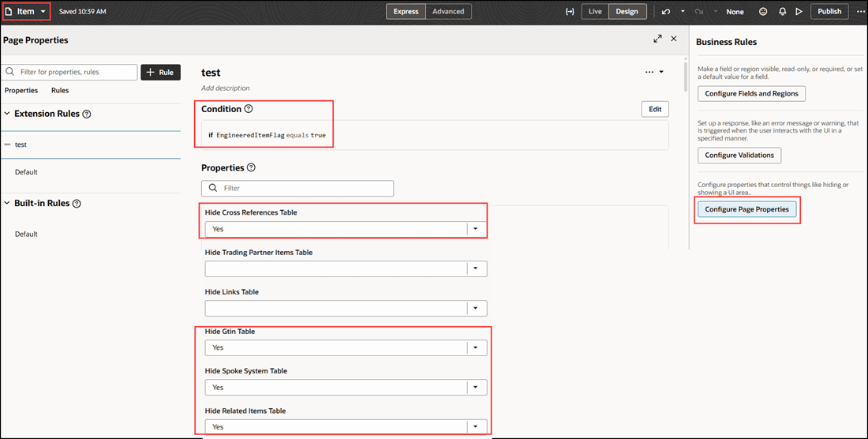Open the rule's three-dot actions menu
Viewport: 868px width, 439px height.
649,72
